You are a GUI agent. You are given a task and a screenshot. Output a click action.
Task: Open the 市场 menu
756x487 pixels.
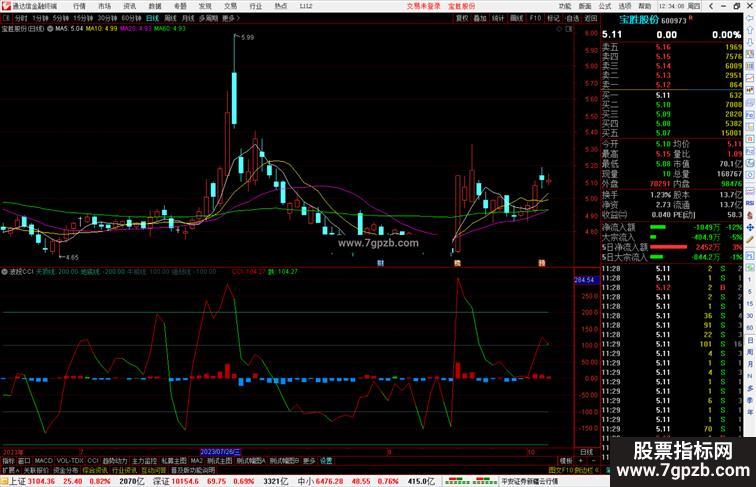(x=105, y=6)
